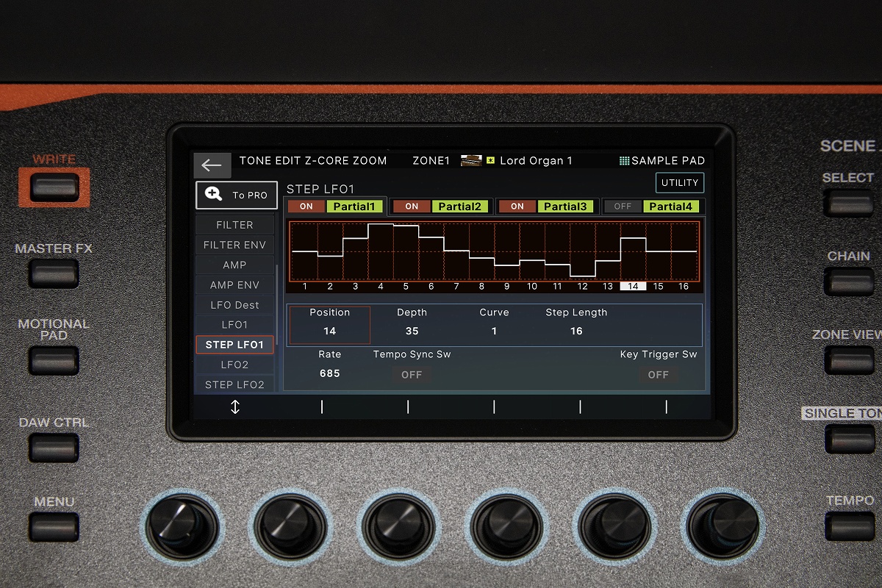Select the Curve value 1

tap(494, 331)
